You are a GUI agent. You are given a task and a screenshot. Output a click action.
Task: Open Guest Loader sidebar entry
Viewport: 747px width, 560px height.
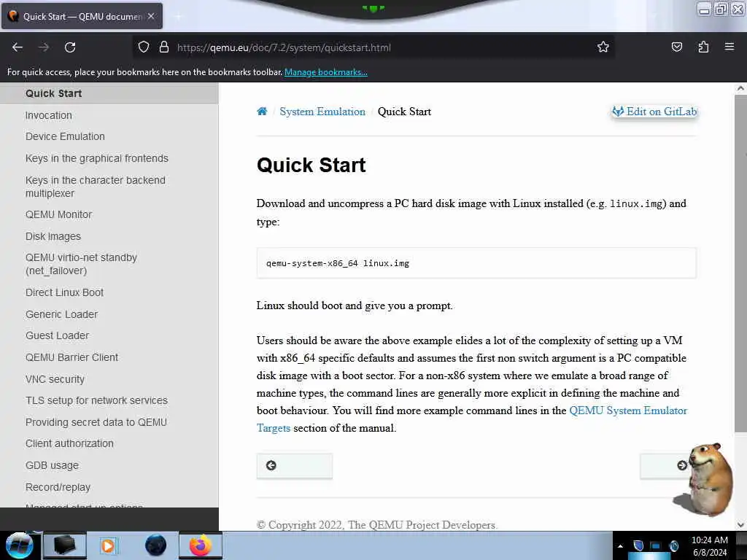pos(57,335)
